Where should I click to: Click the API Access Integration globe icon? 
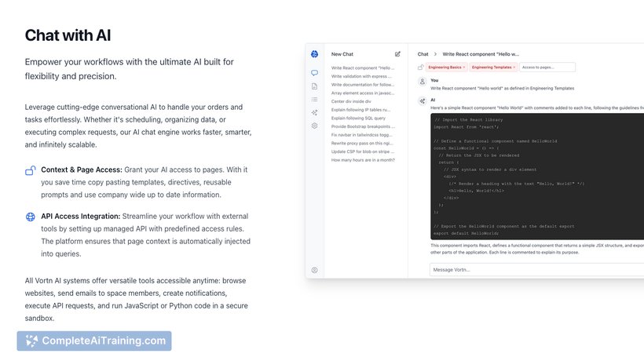(x=31, y=217)
